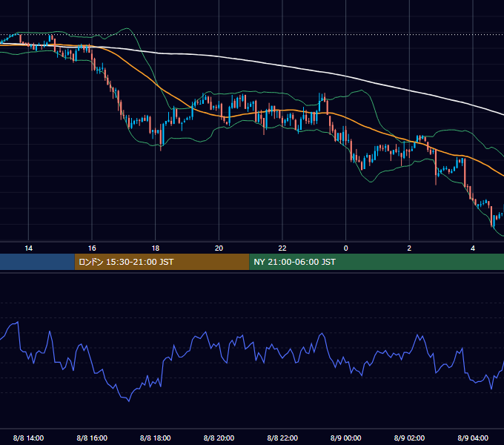
Task: Click the 8/8 14:00 oscillator time label
Action: coord(28,438)
